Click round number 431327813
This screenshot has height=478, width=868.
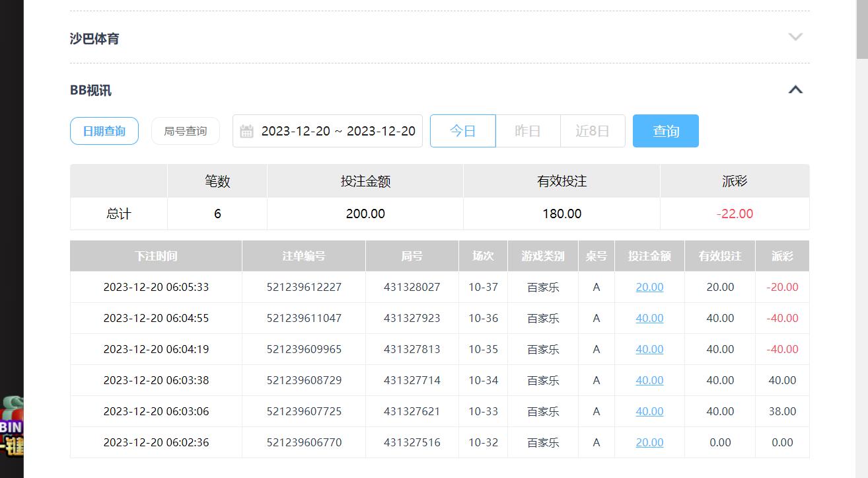pyautogui.click(x=412, y=349)
